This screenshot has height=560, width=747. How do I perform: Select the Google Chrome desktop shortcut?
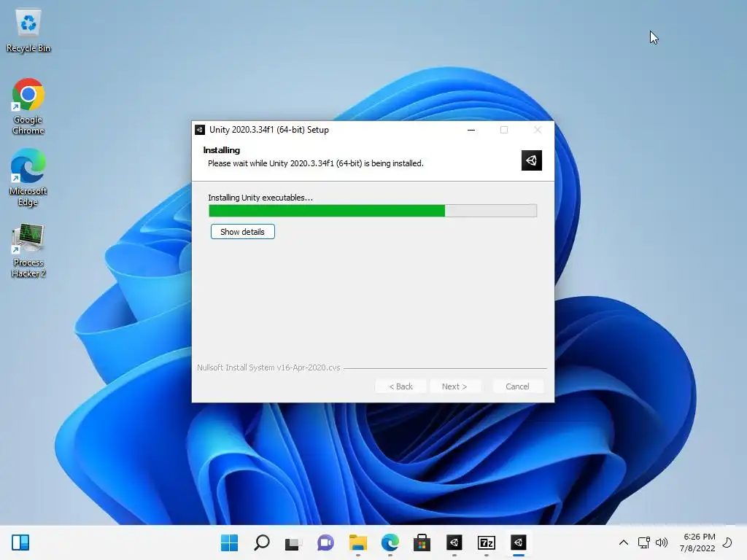click(x=28, y=106)
